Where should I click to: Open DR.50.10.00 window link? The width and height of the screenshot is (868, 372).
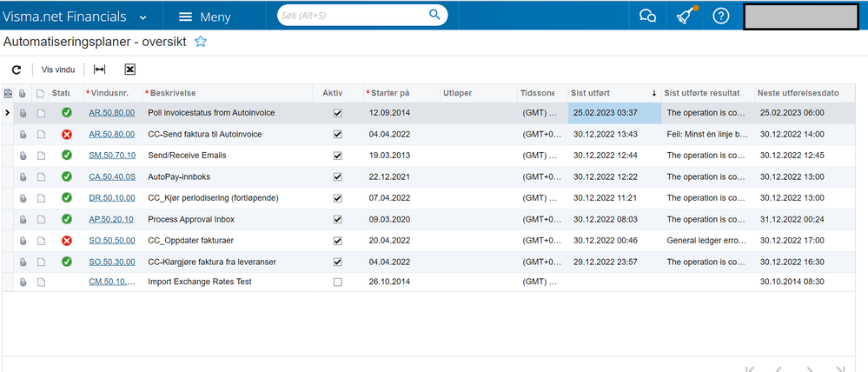click(x=112, y=197)
